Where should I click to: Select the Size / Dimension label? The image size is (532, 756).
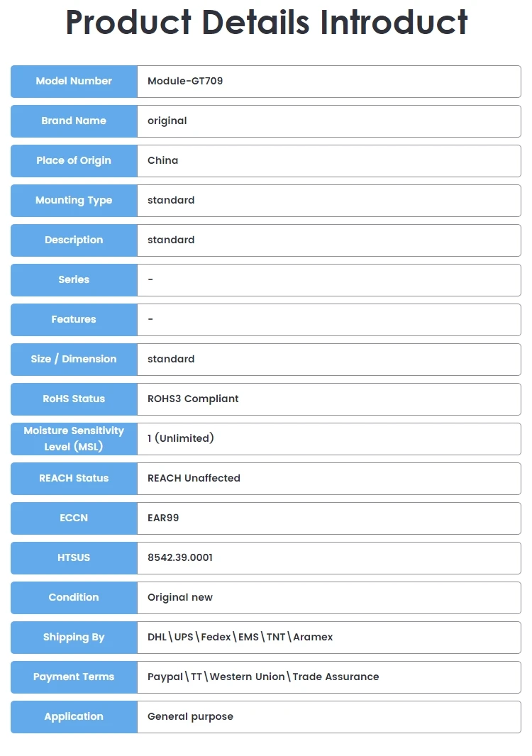tap(74, 359)
